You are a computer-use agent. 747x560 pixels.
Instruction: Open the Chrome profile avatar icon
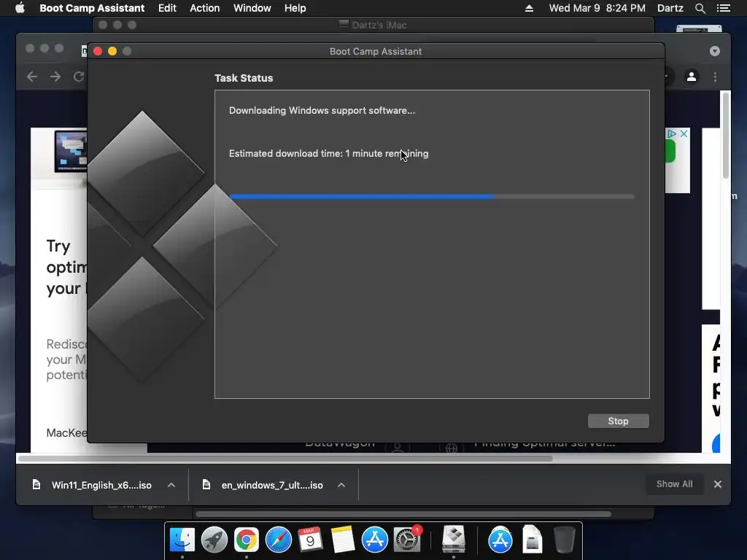pyautogui.click(x=692, y=77)
